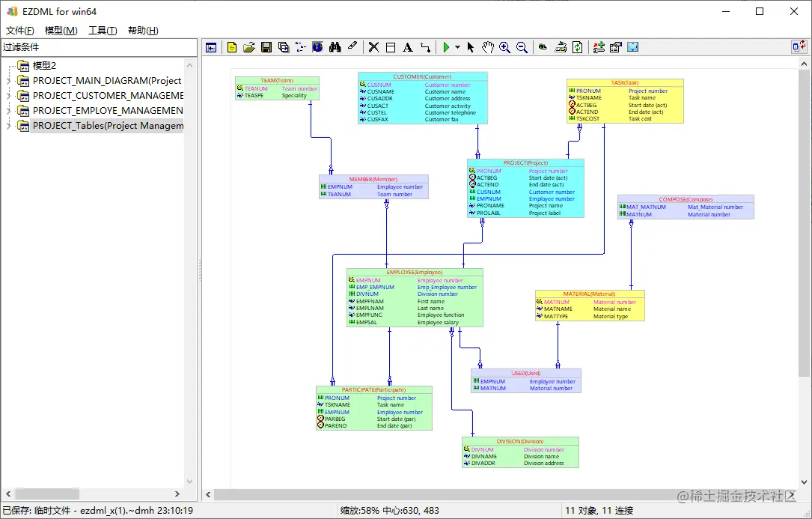Click the green database toolbar icon
812x519 pixels.
pos(543,48)
